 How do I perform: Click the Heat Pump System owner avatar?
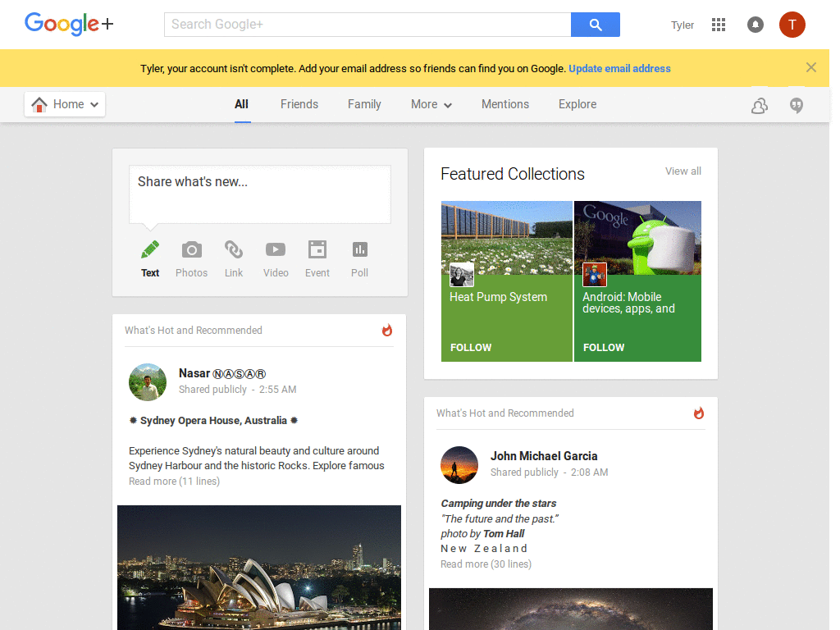click(x=462, y=275)
